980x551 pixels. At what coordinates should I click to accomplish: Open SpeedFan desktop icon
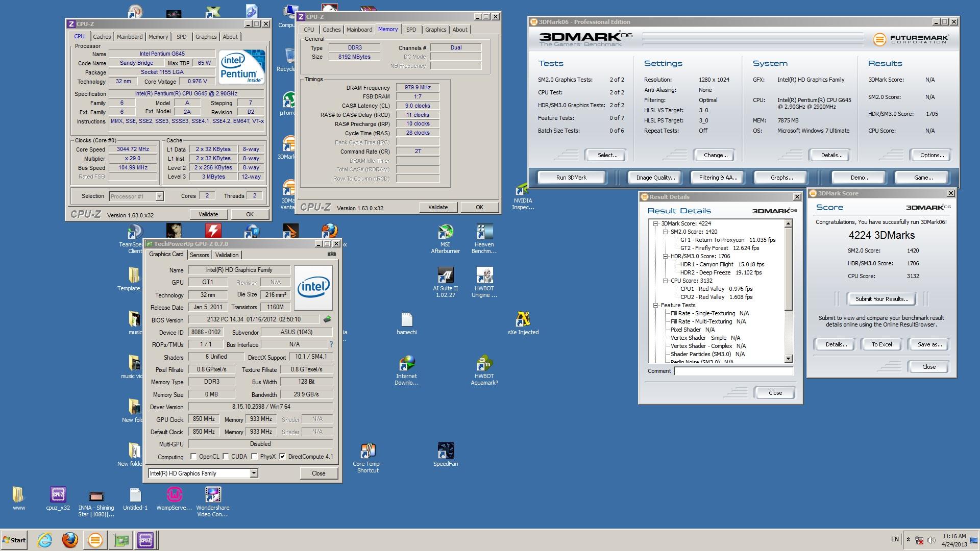(x=445, y=455)
